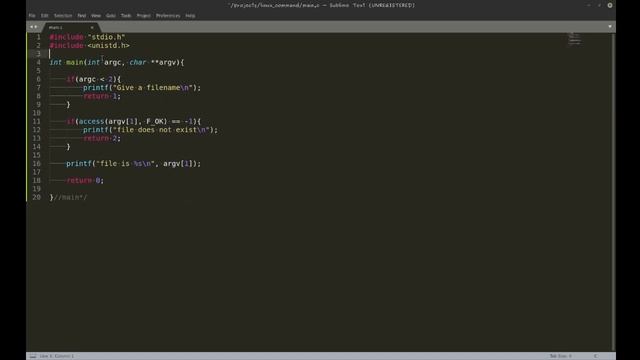640x360 pixels.
Task: Open the Goto menu
Action: [111, 16]
